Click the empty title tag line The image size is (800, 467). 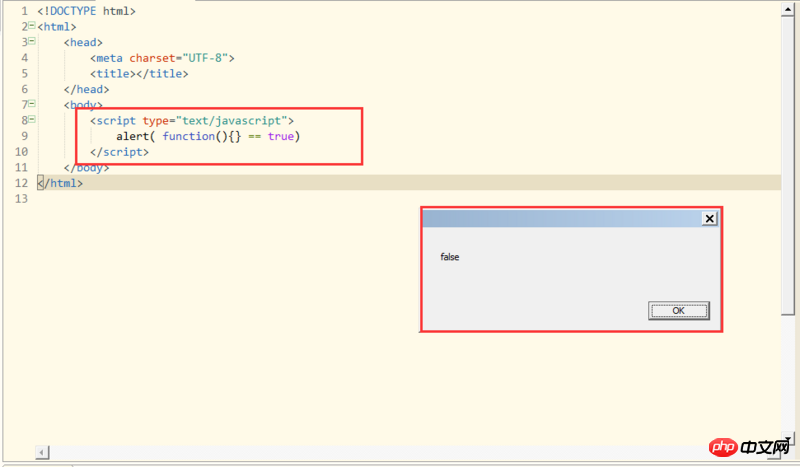tap(139, 74)
